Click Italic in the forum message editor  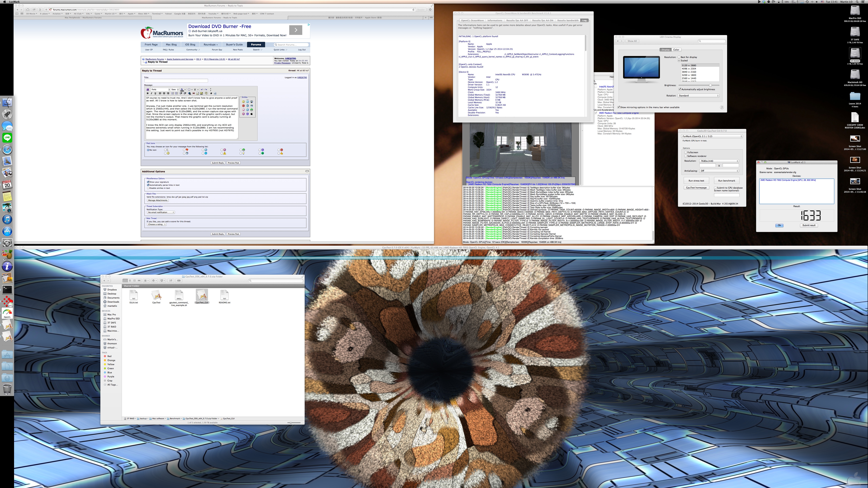(x=152, y=93)
